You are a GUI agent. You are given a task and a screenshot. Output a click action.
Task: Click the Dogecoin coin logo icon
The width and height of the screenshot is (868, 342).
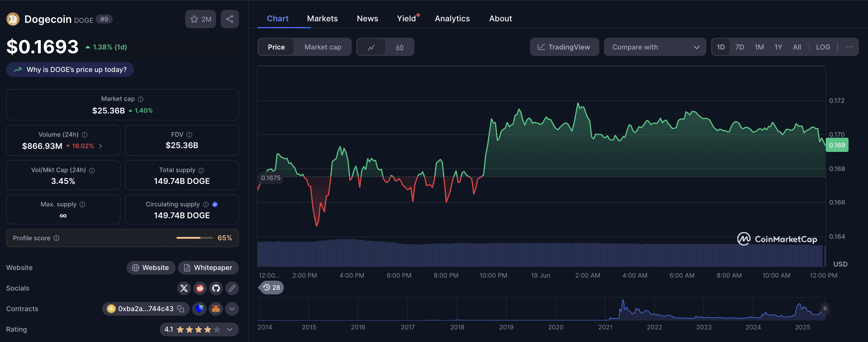13,19
